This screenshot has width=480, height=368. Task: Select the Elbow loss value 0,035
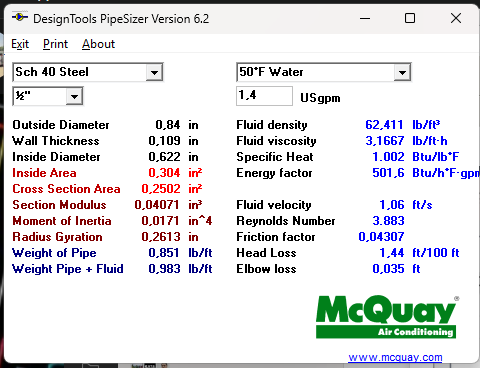(388, 269)
